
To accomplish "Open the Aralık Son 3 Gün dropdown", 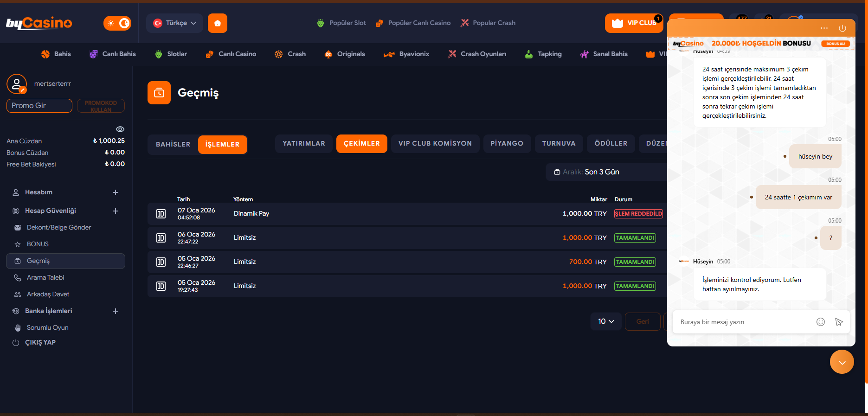I will coord(606,172).
